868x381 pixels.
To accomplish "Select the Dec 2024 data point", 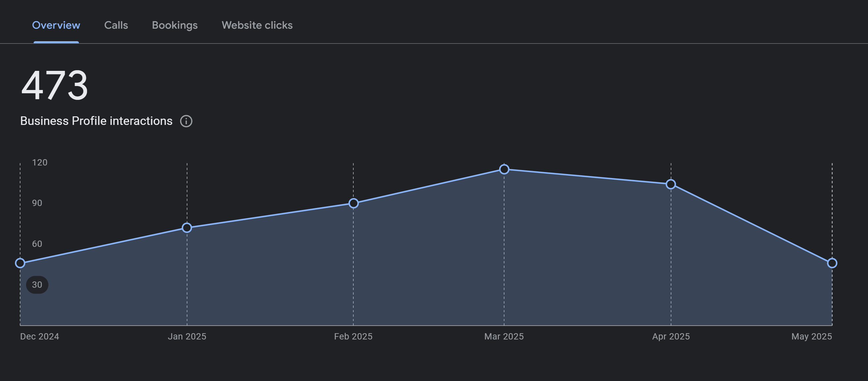I will [x=20, y=263].
